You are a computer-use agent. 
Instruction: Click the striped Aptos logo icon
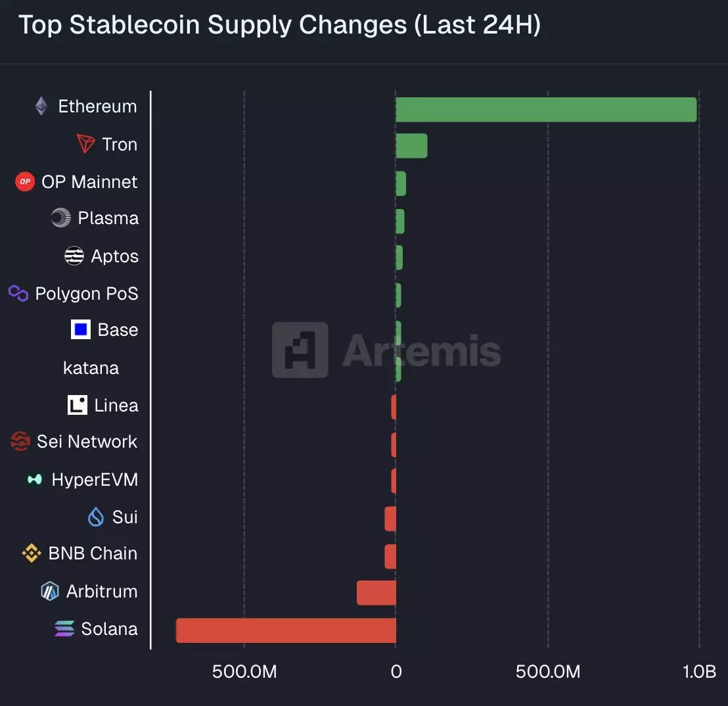[74, 256]
